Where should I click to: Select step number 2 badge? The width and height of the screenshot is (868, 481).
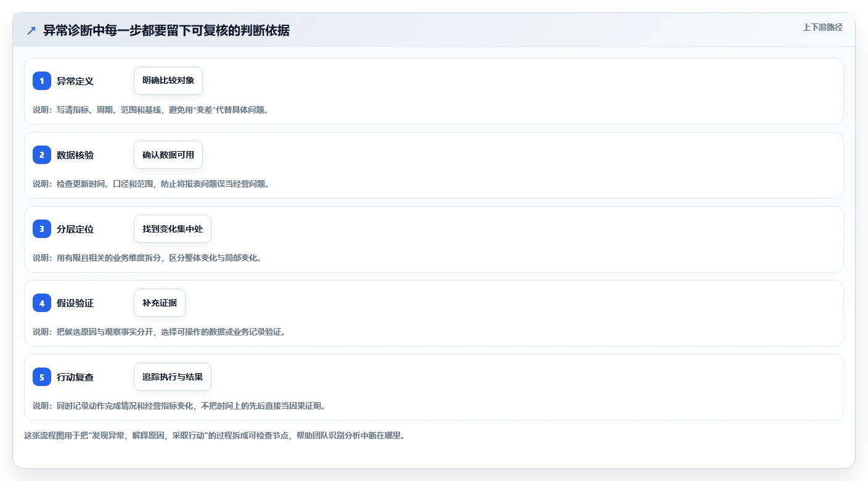42,155
